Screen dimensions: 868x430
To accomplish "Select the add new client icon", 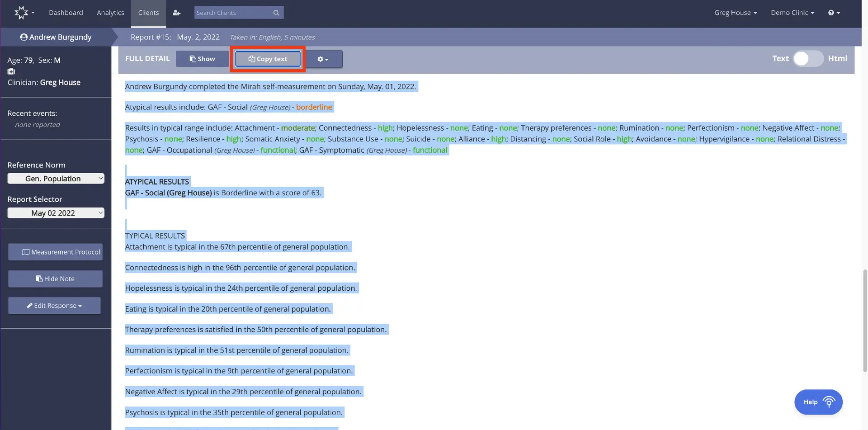I will tap(176, 13).
